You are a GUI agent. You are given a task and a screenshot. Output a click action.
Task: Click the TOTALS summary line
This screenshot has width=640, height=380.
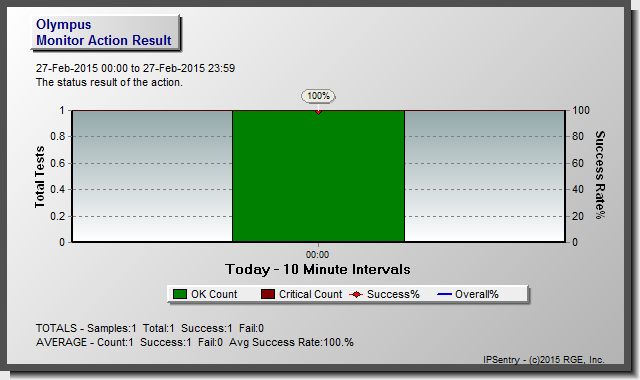point(150,328)
